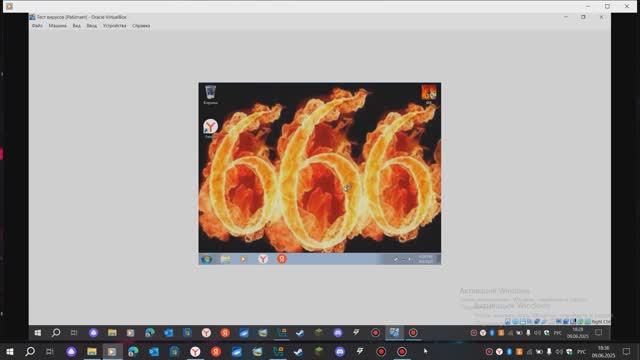Open search magnifier on bottom taskbar
This screenshot has width=640, height=360.
click(x=30, y=351)
